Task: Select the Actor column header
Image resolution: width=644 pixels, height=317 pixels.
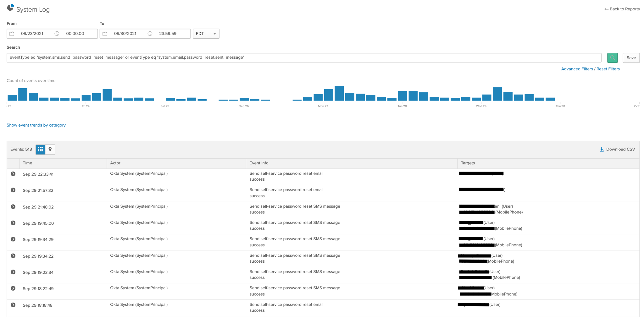Action: (x=115, y=163)
